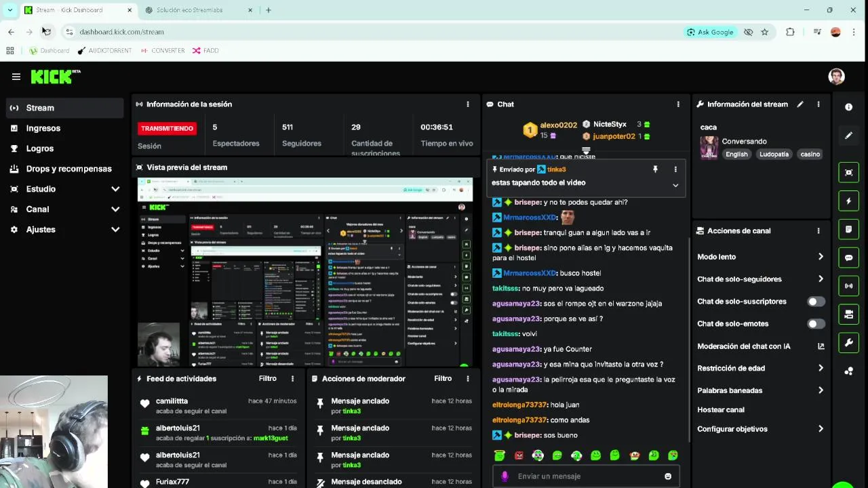Expand the pinned message with the chevron
Viewport: 868px width, 488px height.
(675, 185)
